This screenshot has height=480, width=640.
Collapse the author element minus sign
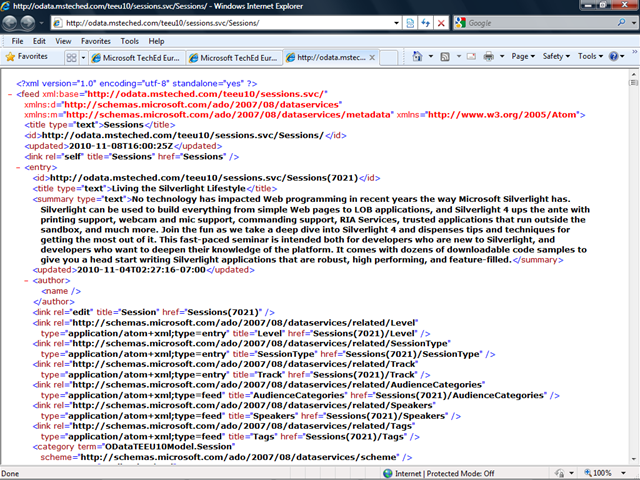(x=26, y=281)
